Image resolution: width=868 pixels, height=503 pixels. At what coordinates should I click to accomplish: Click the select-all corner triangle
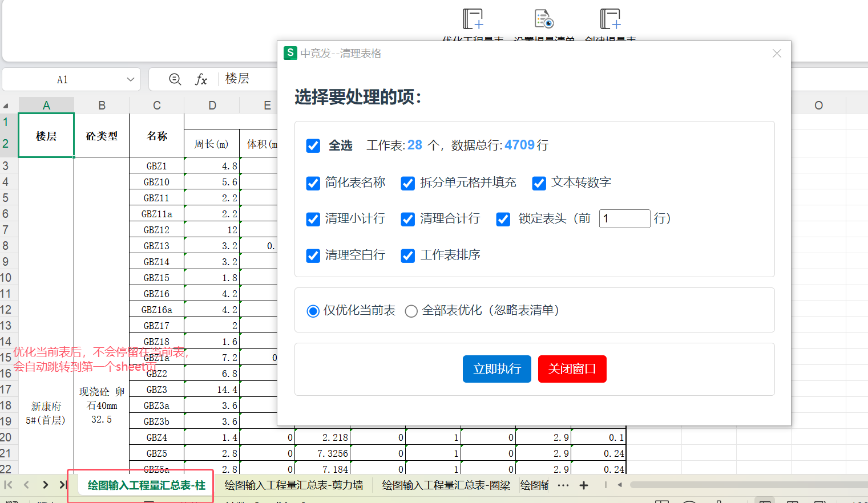pyautogui.click(x=6, y=106)
